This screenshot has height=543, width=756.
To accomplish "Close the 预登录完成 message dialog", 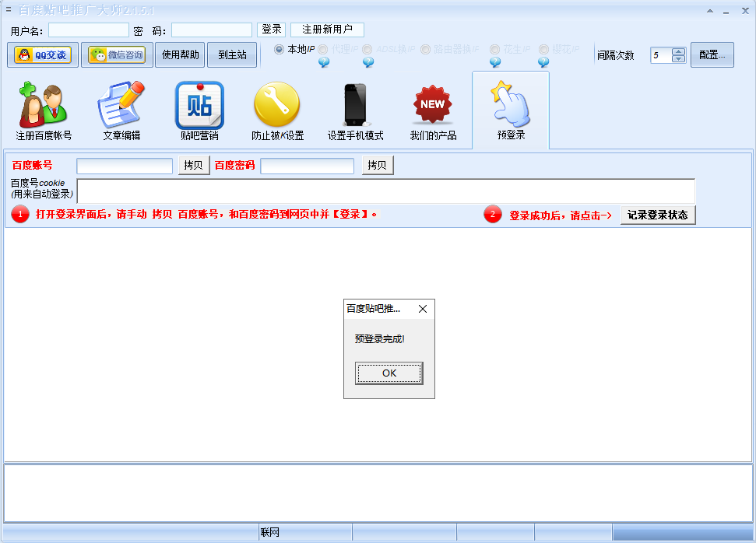I will [x=423, y=309].
